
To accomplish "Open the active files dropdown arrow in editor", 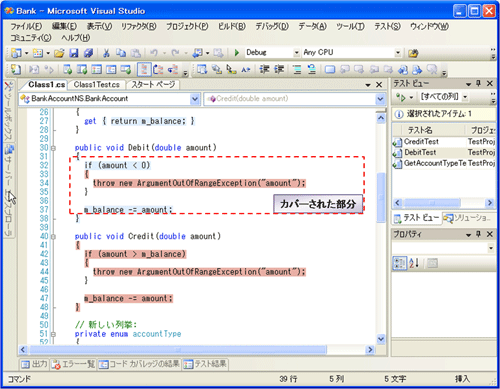I will tap(368, 85).
